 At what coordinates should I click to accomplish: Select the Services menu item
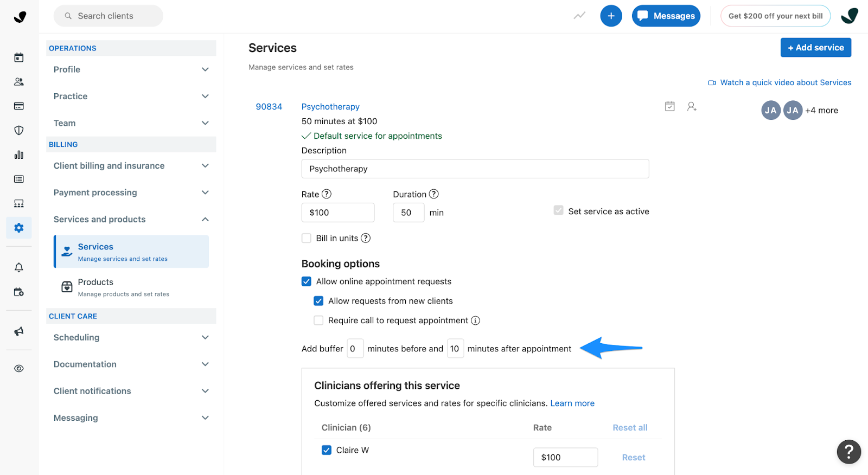(131, 252)
